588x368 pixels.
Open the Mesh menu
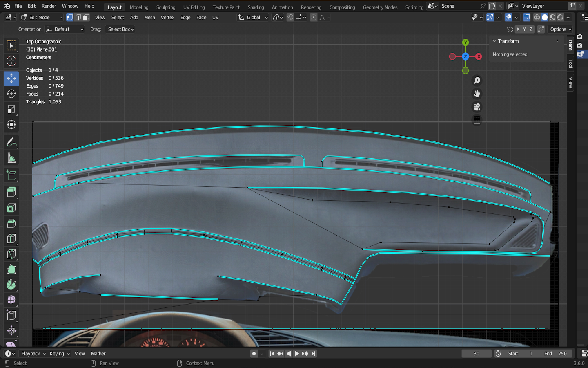tap(149, 18)
